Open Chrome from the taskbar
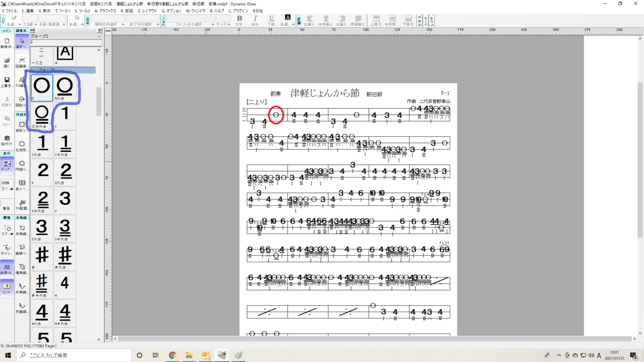The image size is (644, 362). pos(172,355)
